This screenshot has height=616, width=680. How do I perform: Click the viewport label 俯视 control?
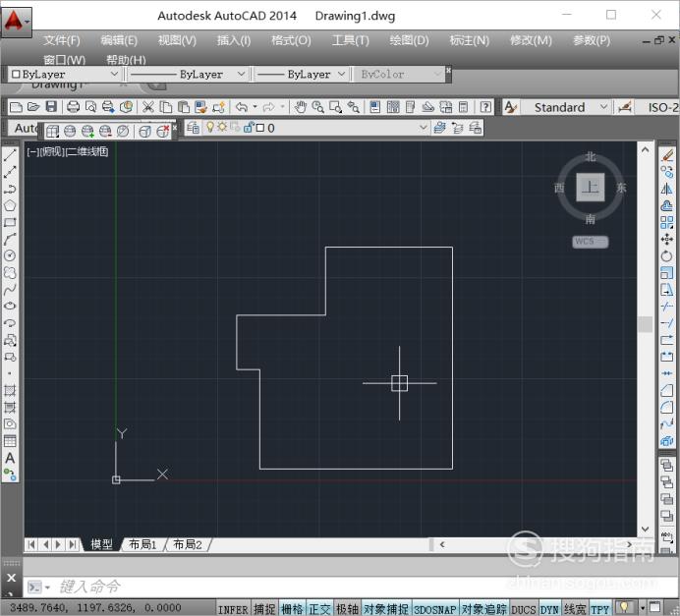[x=51, y=151]
